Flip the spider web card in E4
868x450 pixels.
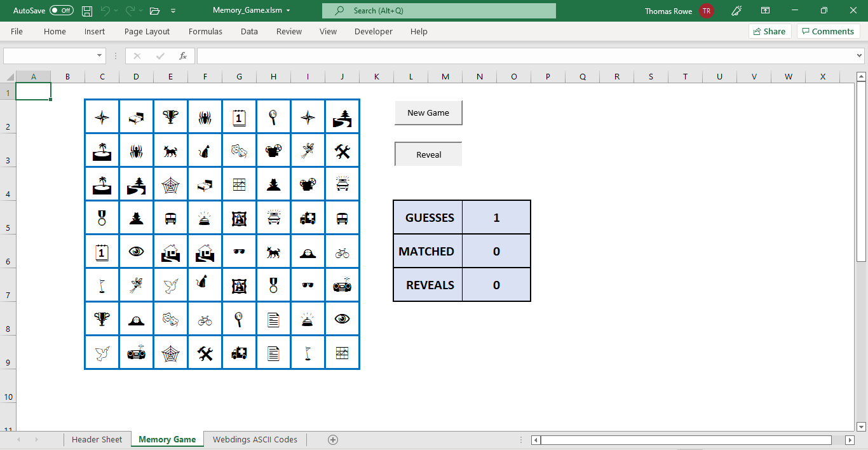tap(171, 184)
